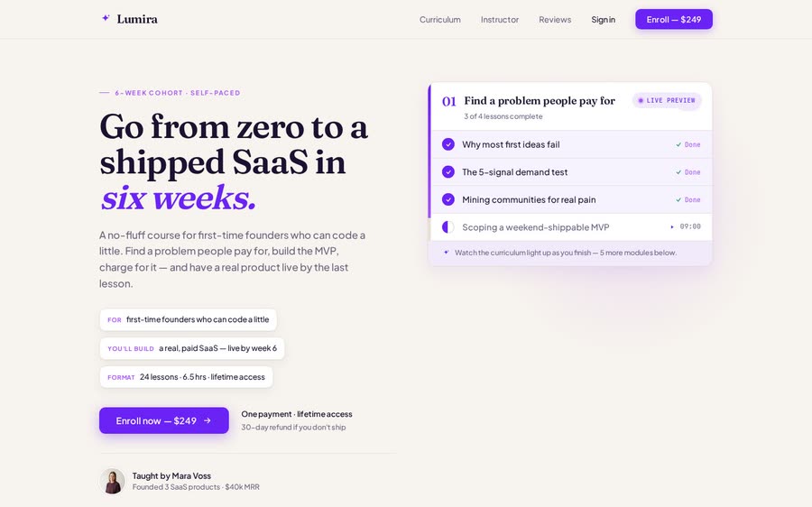Click the play icon next to 09:00
812x507 pixels.
672,226
